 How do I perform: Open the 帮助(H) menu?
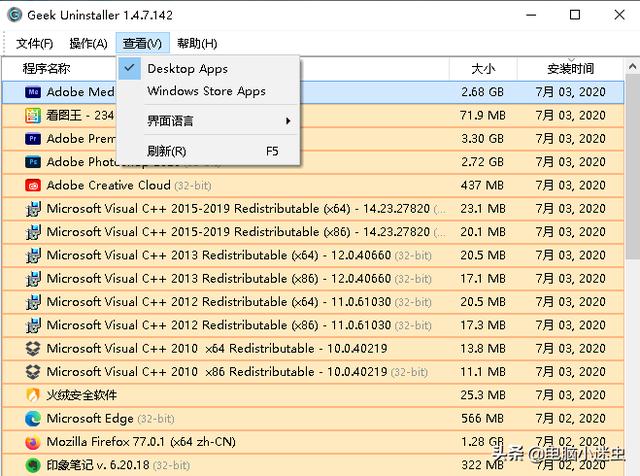(197, 43)
